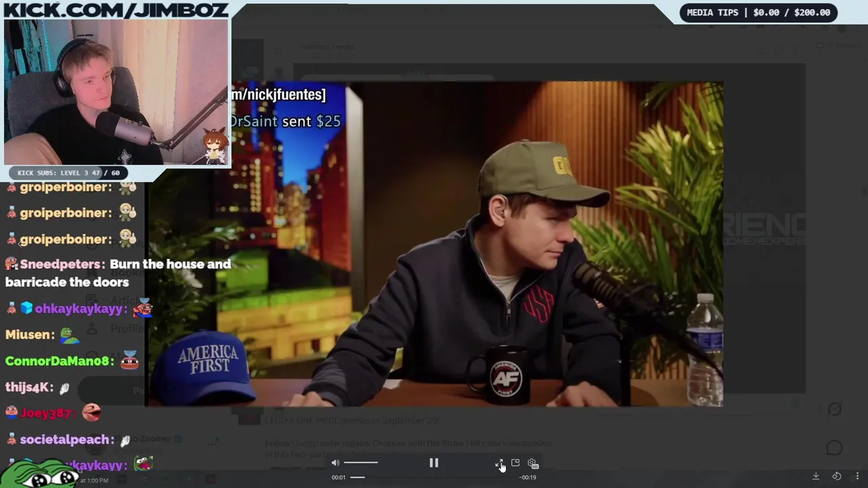Click the streamer webcam feed

coord(117,92)
